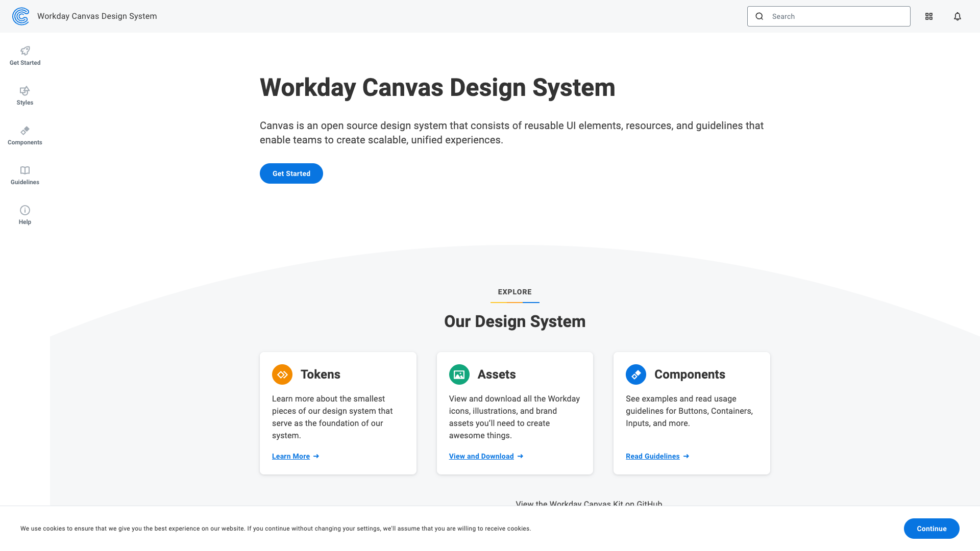Follow the Read Guidelines link

652,456
